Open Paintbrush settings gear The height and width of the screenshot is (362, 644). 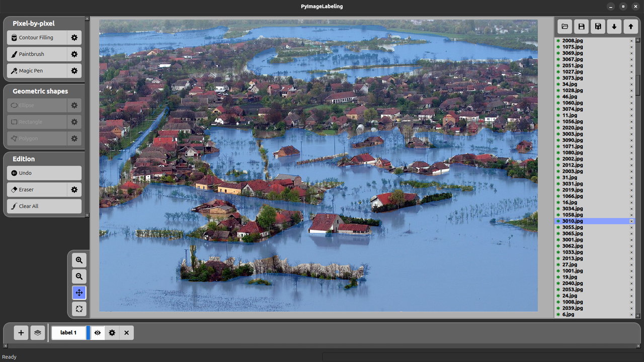tap(74, 54)
